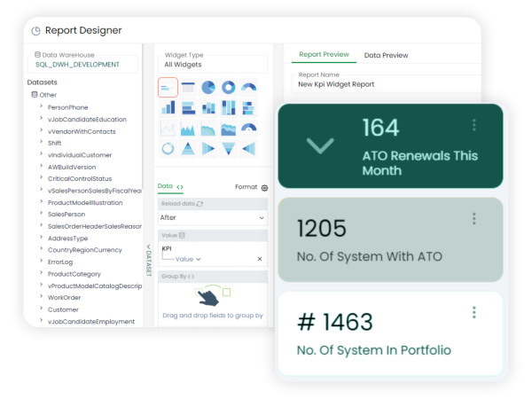
Task: Choose the smooth light area chart widget
Action: [208, 129]
